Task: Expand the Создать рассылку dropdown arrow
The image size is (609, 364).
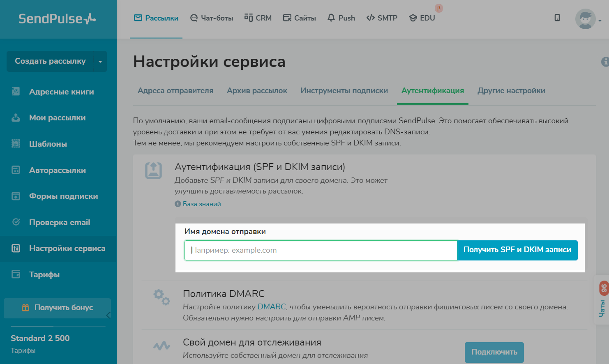Action: point(100,62)
